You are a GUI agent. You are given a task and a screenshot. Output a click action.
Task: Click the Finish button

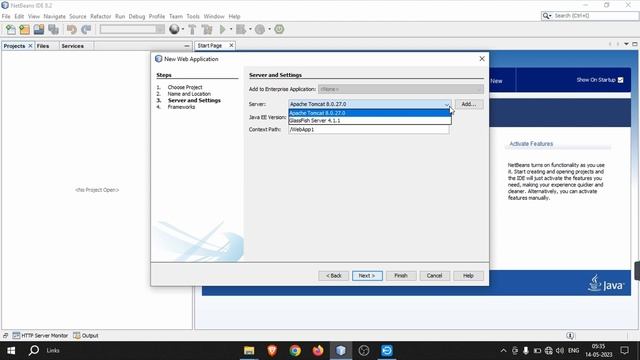(401, 276)
